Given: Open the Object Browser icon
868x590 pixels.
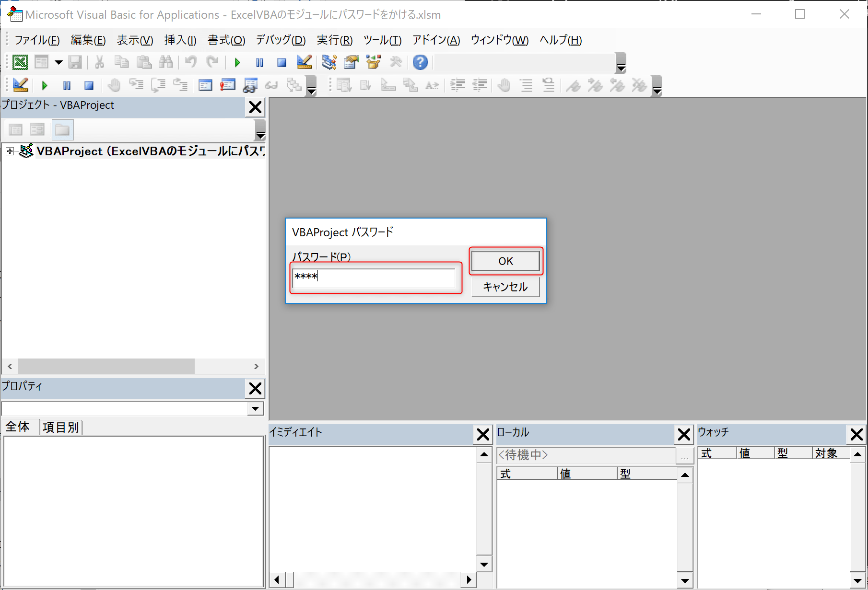Looking at the screenshot, I should tap(373, 62).
